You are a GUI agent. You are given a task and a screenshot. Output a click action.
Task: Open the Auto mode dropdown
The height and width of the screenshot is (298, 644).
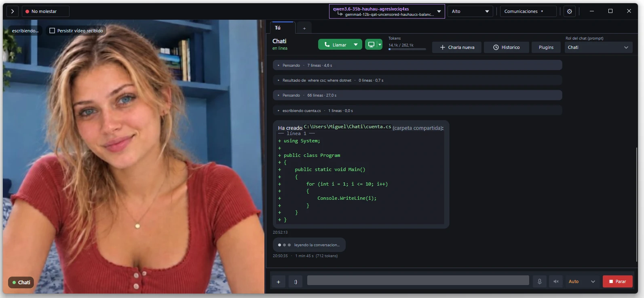click(x=582, y=281)
